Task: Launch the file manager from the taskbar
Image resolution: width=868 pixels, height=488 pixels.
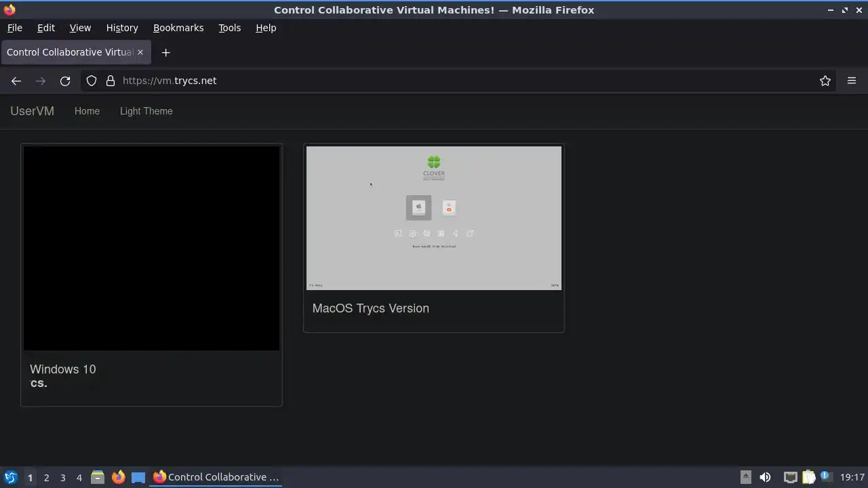Action: pos(98,477)
